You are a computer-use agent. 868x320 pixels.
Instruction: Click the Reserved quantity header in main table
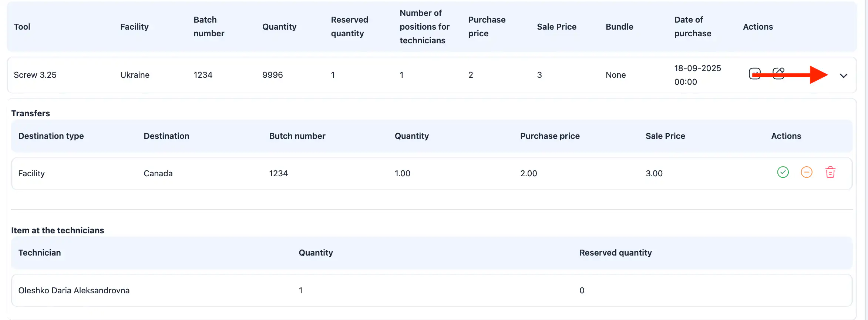349,27
